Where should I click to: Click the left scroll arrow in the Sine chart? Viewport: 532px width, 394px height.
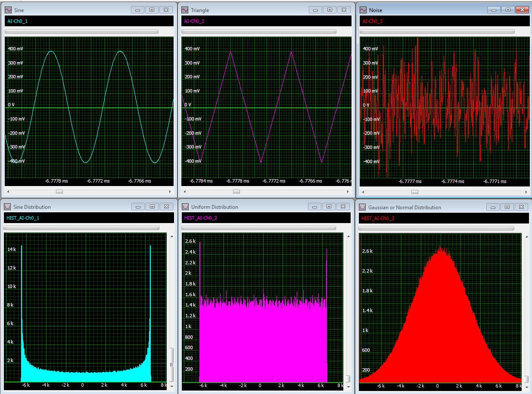8,191
